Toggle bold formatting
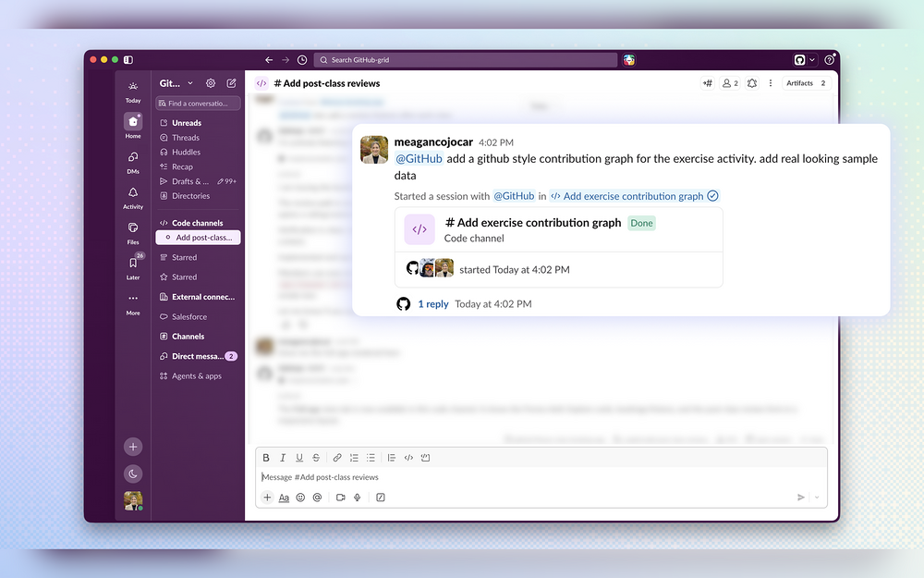Viewport: 924px width, 578px height. [266, 458]
